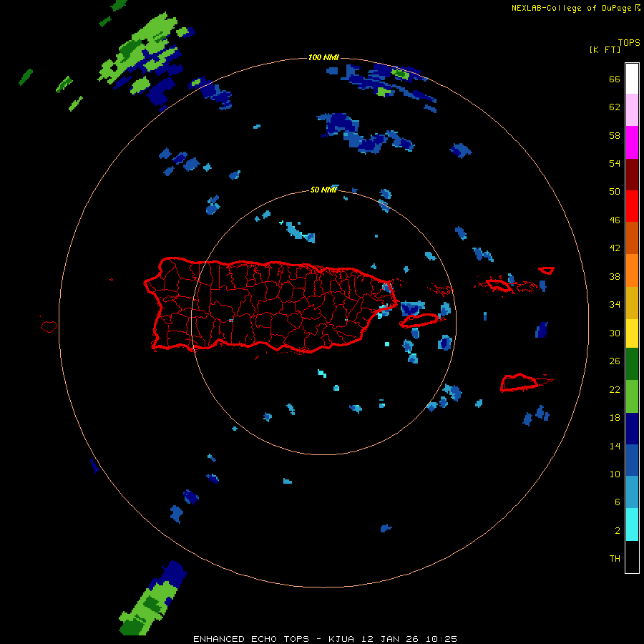Pick the white swatch atop the legend
Screen dimensions: 644x644
pos(632,79)
